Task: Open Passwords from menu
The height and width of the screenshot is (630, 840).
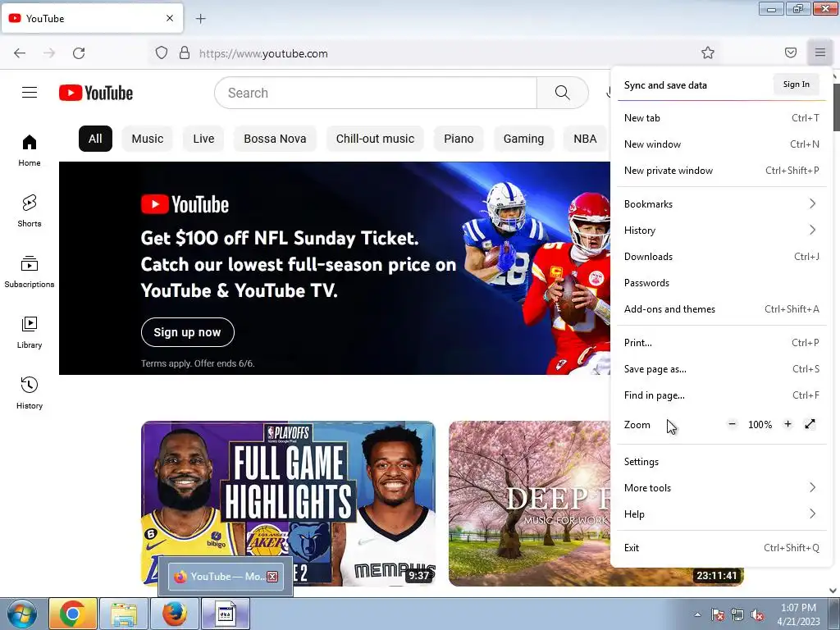Action: (x=722, y=283)
